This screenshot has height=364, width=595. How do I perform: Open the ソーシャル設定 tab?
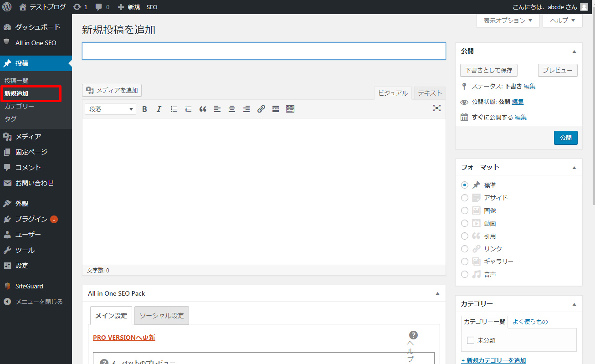pos(161,316)
